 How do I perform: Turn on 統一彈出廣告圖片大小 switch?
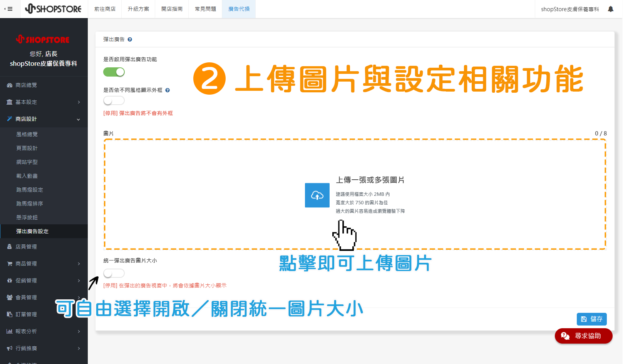pos(114,273)
